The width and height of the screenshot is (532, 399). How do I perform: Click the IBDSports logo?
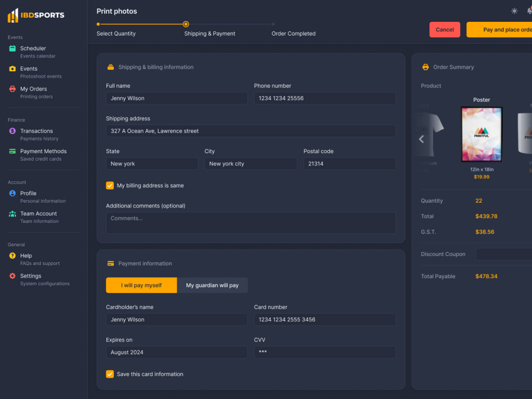click(x=36, y=15)
